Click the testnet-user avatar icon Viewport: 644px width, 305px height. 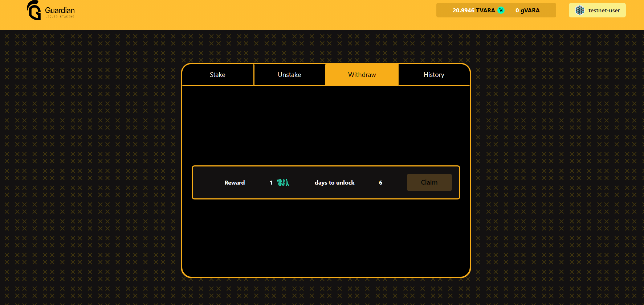point(580,10)
